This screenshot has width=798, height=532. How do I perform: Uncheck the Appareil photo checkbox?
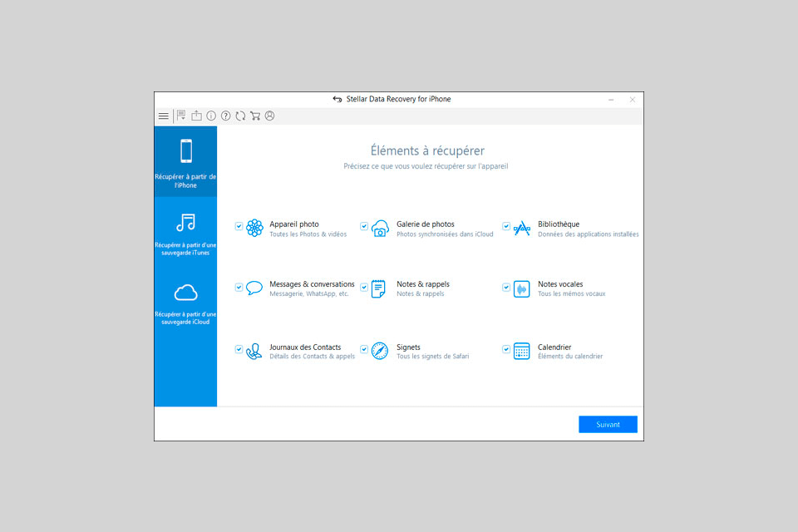pyautogui.click(x=239, y=226)
